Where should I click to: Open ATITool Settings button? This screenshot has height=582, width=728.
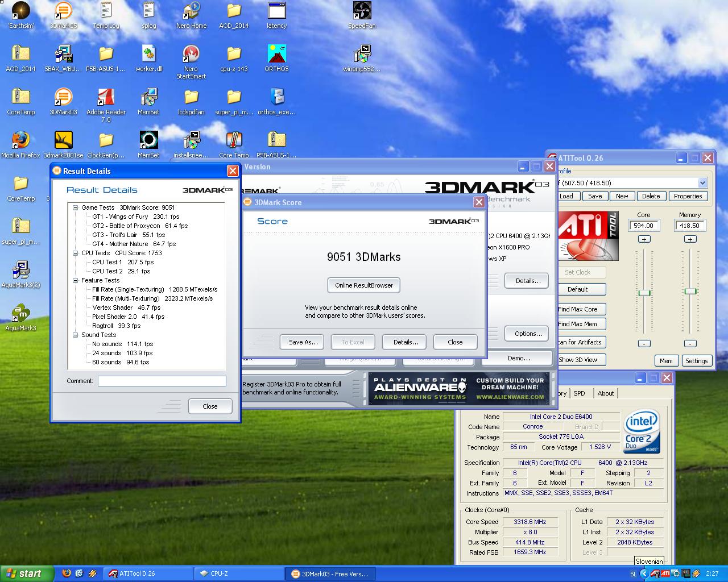tap(696, 361)
